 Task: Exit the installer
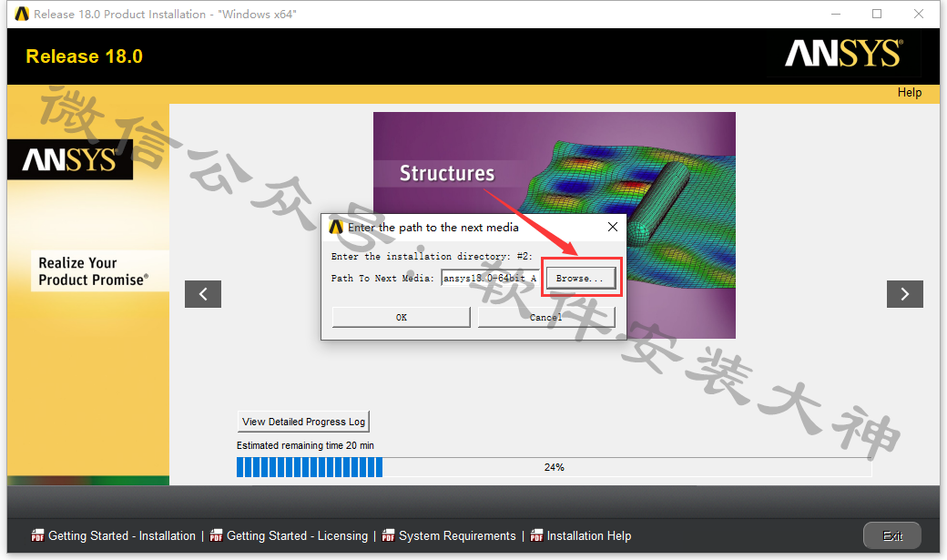pyautogui.click(x=892, y=535)
